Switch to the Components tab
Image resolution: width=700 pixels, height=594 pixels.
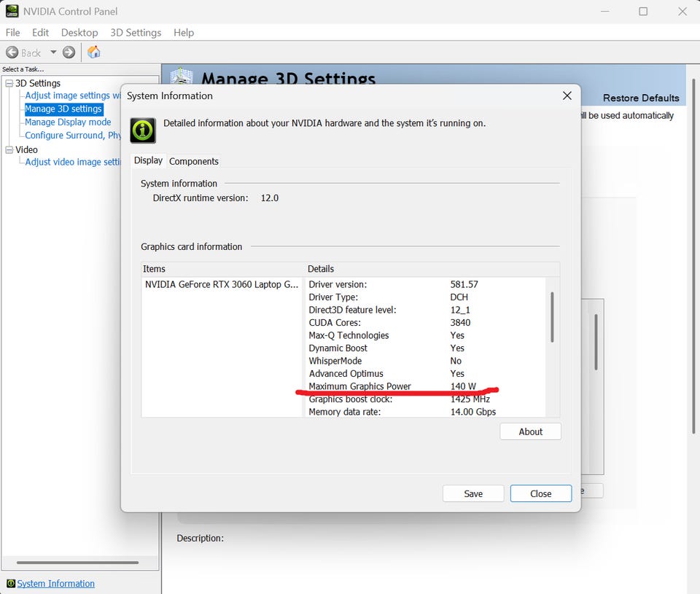194,161
